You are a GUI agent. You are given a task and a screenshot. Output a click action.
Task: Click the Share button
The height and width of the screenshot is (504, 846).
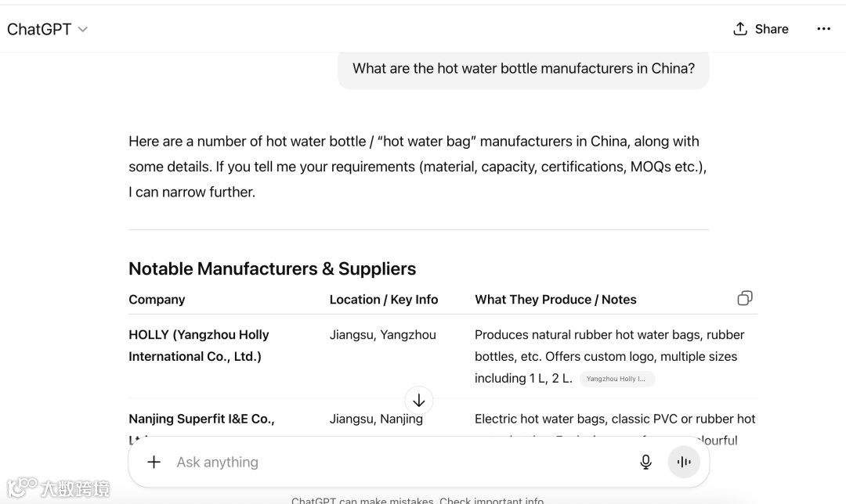click(x=760, y=29)
